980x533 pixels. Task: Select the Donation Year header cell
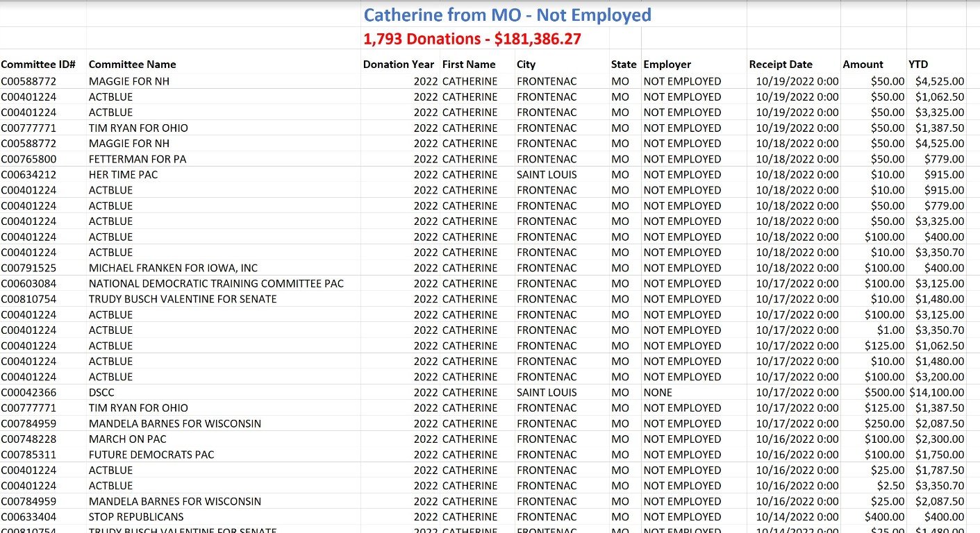399,65
